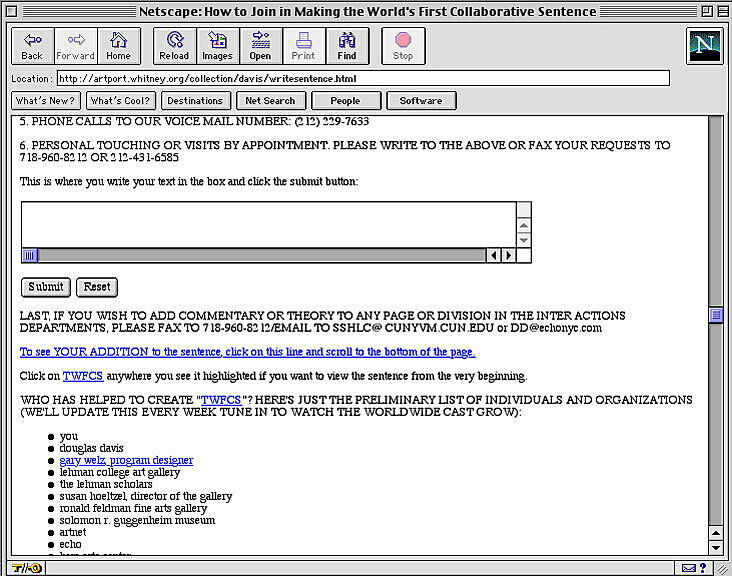The width and height of the screenshot is (732, 576).
Task: Open the What's New? directory button
Action: click(45, 101)
